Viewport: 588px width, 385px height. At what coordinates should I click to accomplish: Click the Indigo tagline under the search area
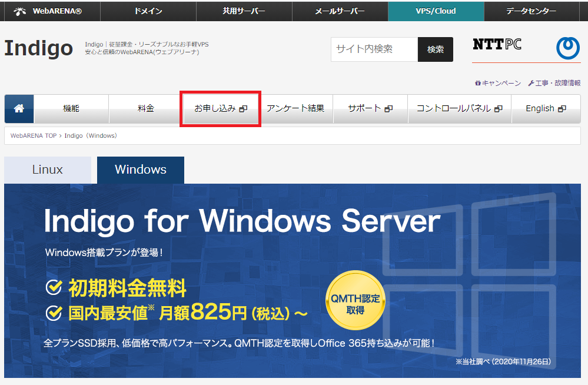(147, 48)
